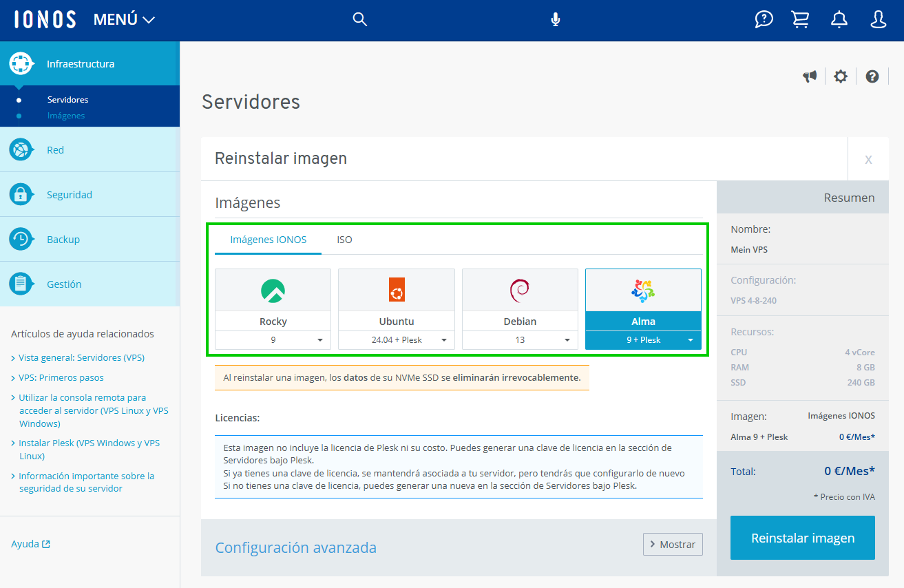Open the user account profile icon
The width and height of the screenshot is (904, 588).
(878, 19)
